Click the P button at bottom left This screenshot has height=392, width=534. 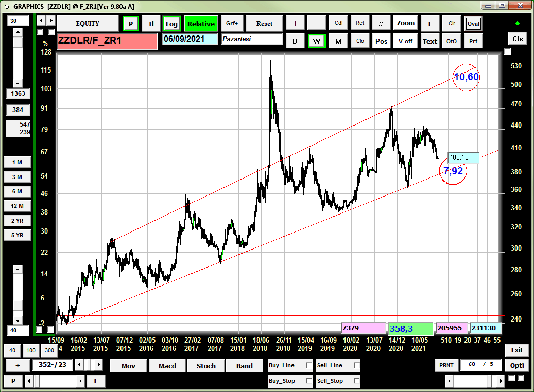(13, 381)
